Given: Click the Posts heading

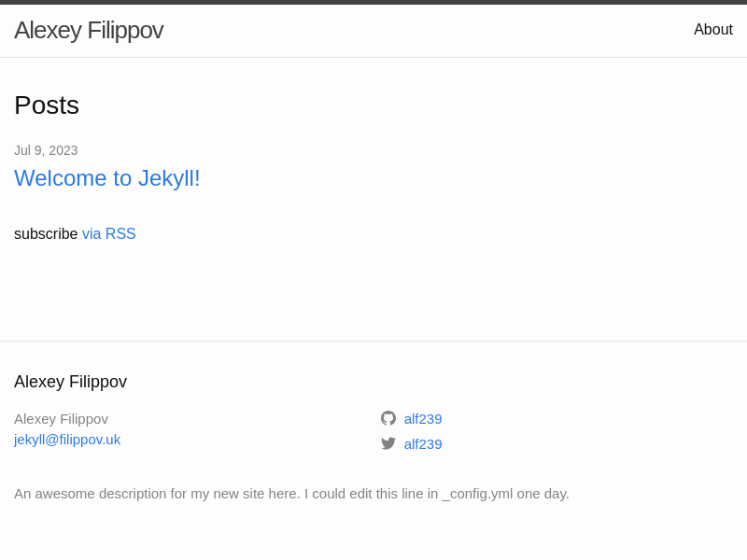Looking at the screenshot, I should [47, 105].
